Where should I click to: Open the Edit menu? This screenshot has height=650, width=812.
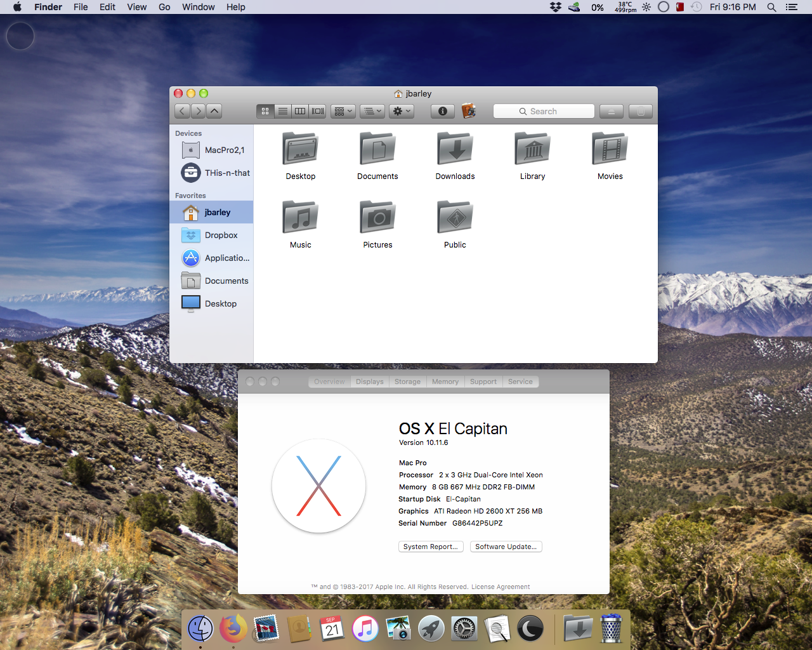pos(107,7)
